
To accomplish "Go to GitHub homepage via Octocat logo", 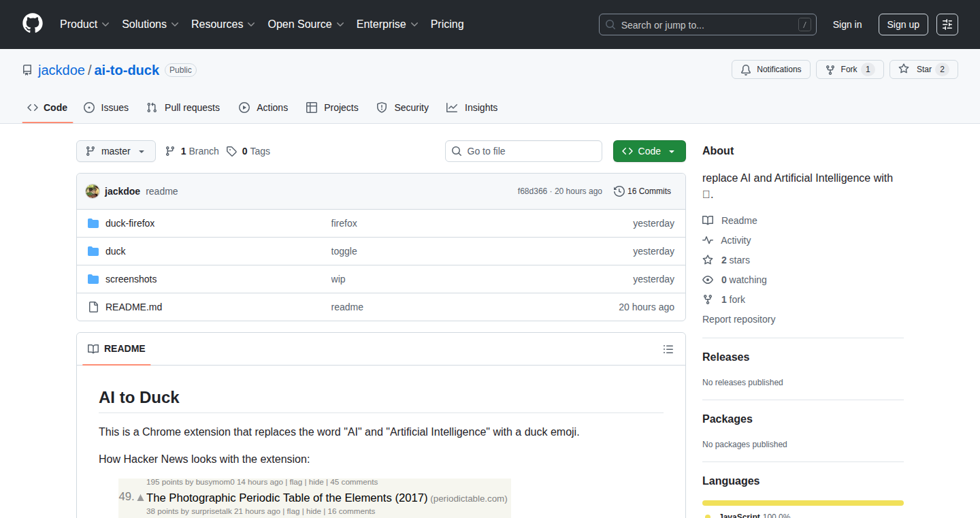I will 33,24.
